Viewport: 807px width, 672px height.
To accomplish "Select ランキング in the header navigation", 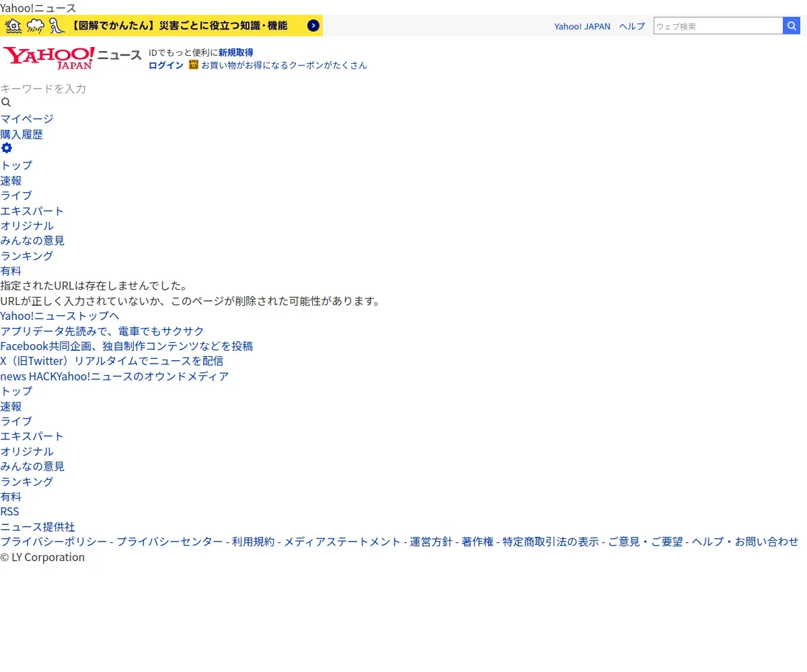I will 27,256.
